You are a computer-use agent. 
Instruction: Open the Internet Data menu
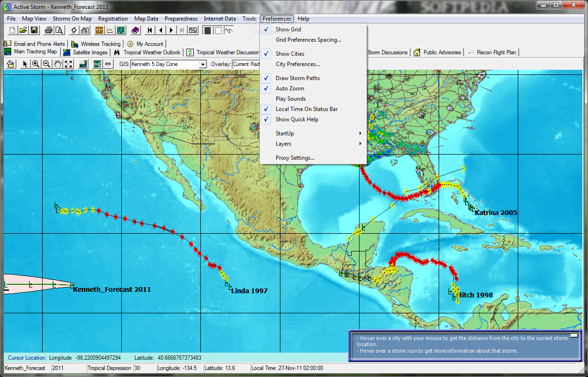coord(220,19)
